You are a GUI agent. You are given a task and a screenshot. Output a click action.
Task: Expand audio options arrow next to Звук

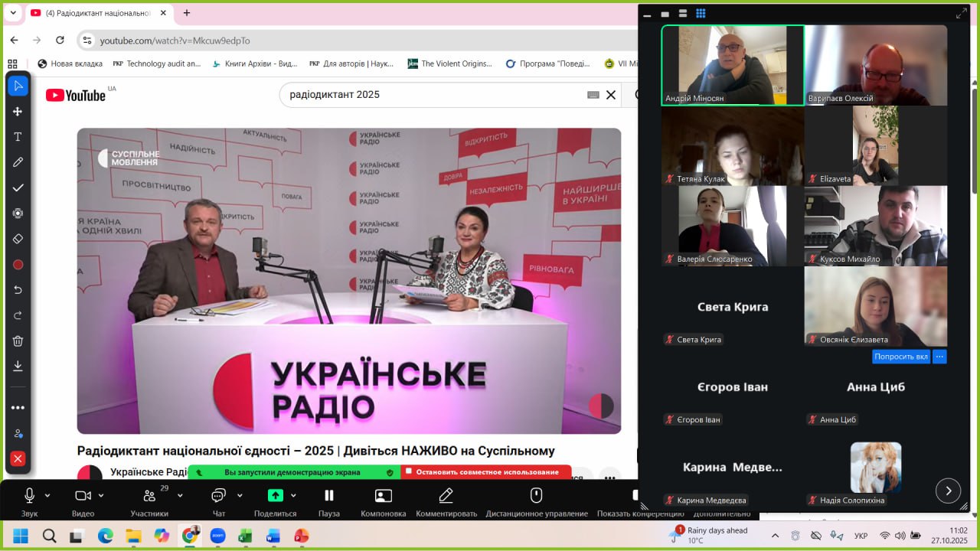coord(47,495)
